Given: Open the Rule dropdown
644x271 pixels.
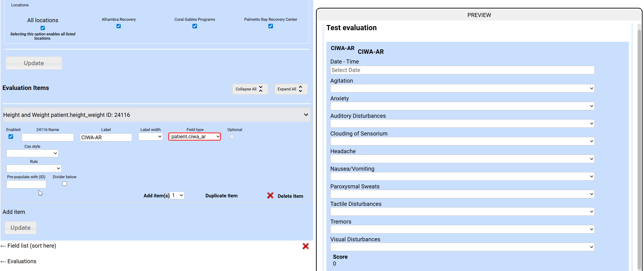Looking at the screenshot, I should tap(34, 168).
